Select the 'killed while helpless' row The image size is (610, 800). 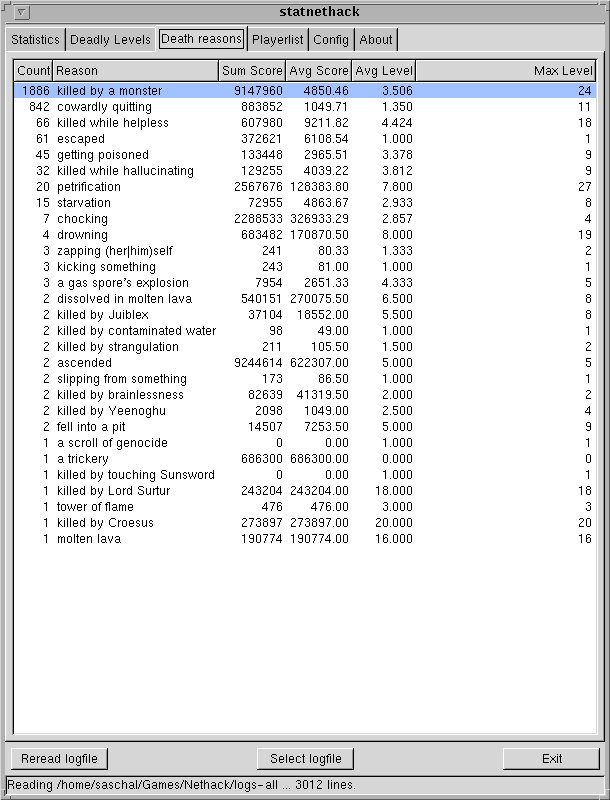pos(305,123)
